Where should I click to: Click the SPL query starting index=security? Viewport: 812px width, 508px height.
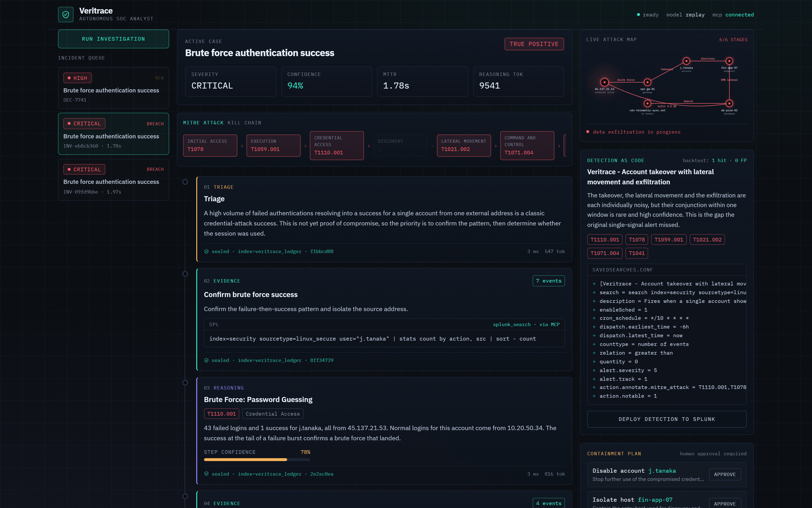(x=372, y=339)
